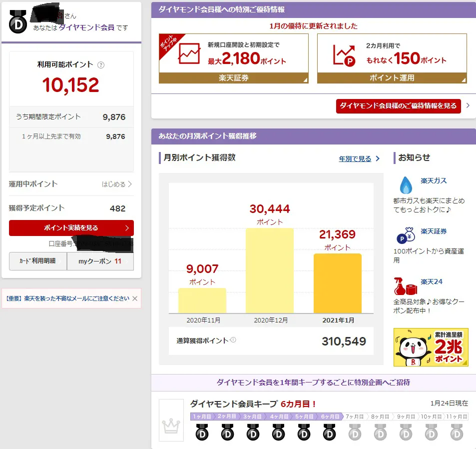Click ダイヤモンド会員様のご優待情報を見る button
Viewport: 476px width, 449px height.
[398, 106]
